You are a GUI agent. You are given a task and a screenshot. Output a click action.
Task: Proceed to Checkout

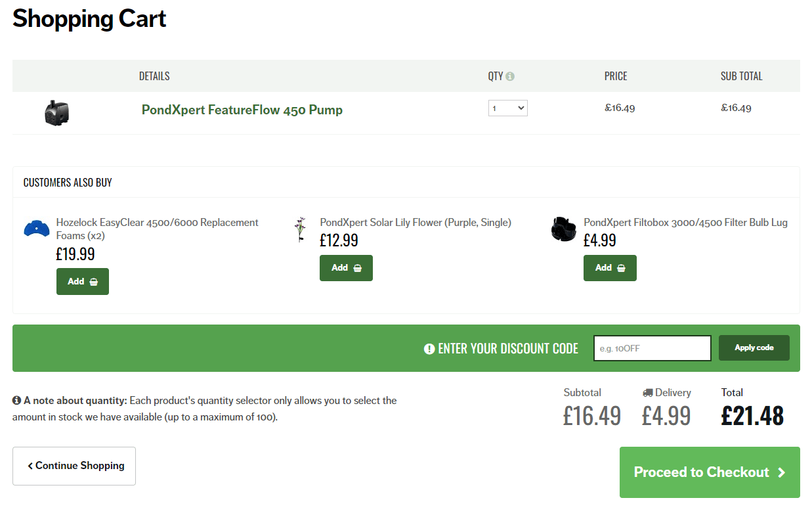click(709, 472)
